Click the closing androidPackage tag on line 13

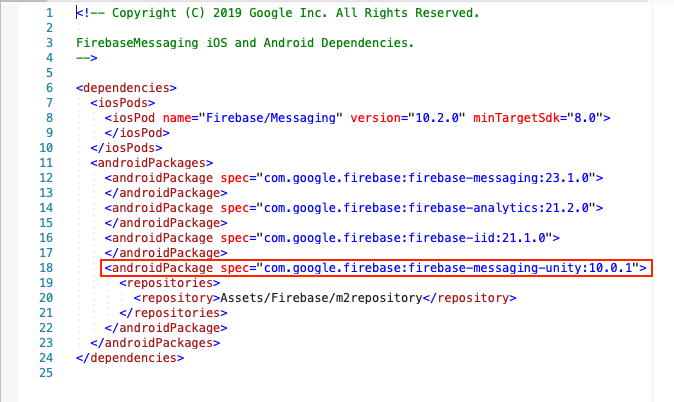(166, 193)
